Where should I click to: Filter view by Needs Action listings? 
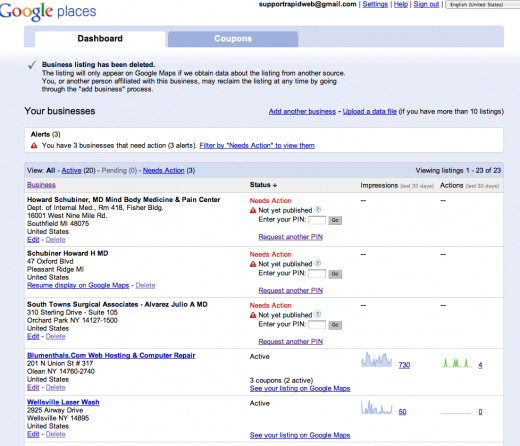pos(164,171)
